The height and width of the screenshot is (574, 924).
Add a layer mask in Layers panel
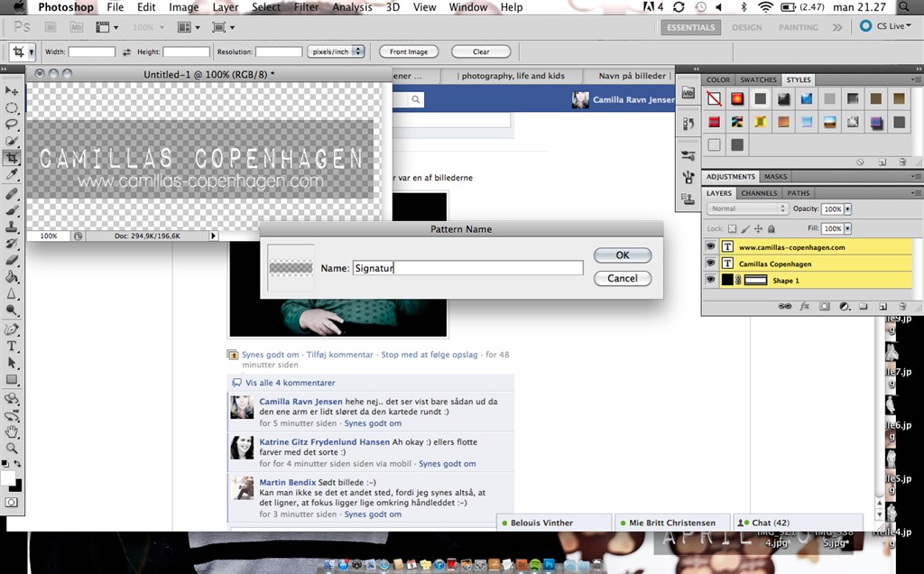825,307
